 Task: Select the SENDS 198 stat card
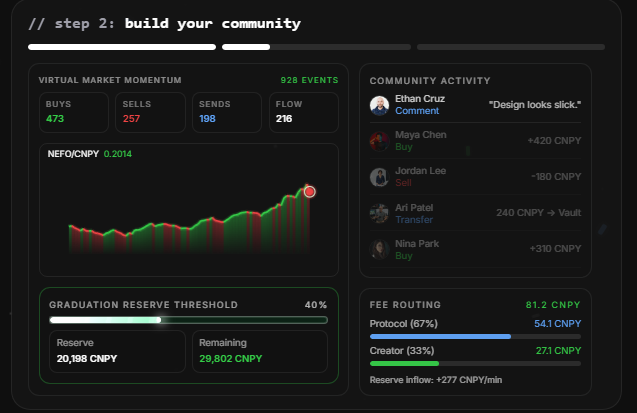(227, 112)
